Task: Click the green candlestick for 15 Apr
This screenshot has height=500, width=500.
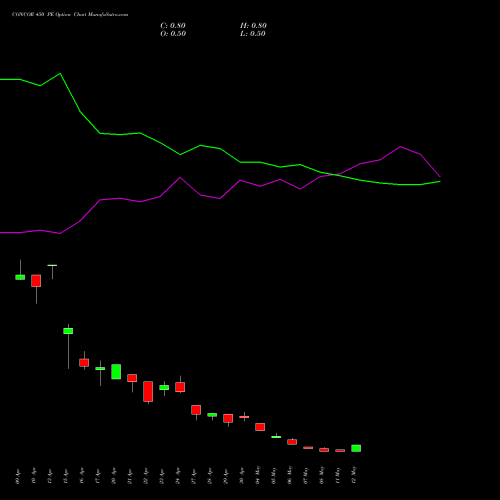Action: (x=68, y=331)
